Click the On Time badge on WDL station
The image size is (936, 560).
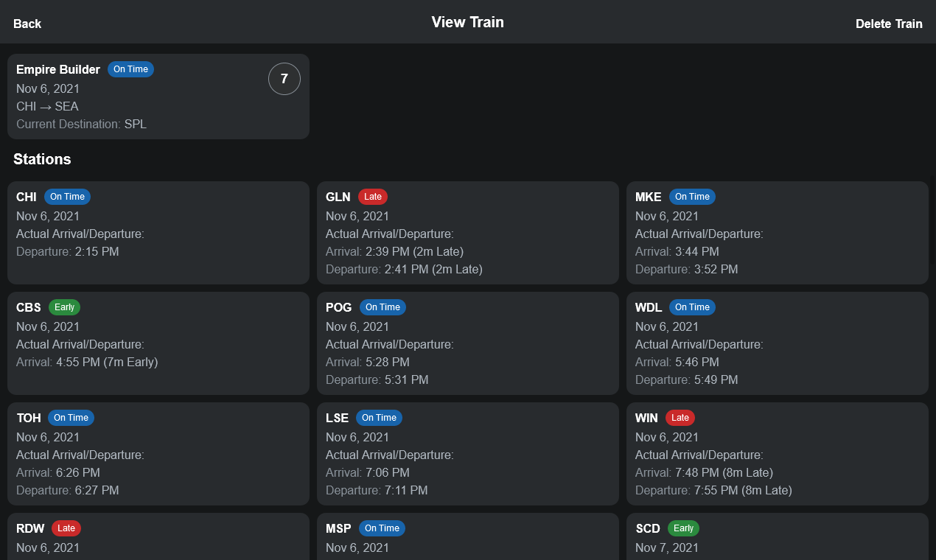coord(691,307)
